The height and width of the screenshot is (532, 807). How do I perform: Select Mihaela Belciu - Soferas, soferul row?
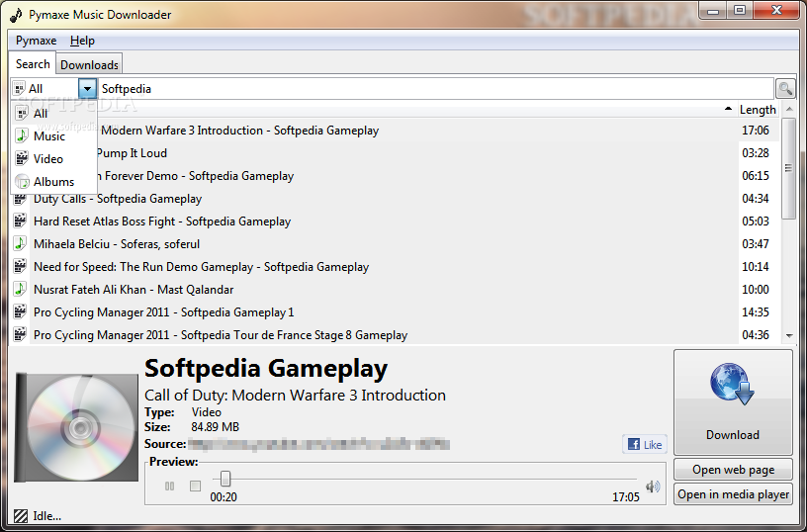point(395,244)
